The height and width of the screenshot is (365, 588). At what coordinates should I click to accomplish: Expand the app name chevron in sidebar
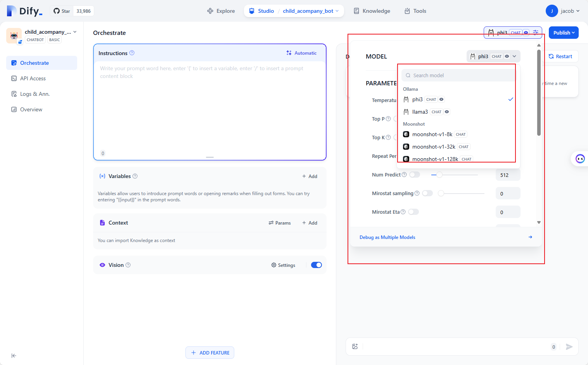pyautogui.click(x=75, y=32)
